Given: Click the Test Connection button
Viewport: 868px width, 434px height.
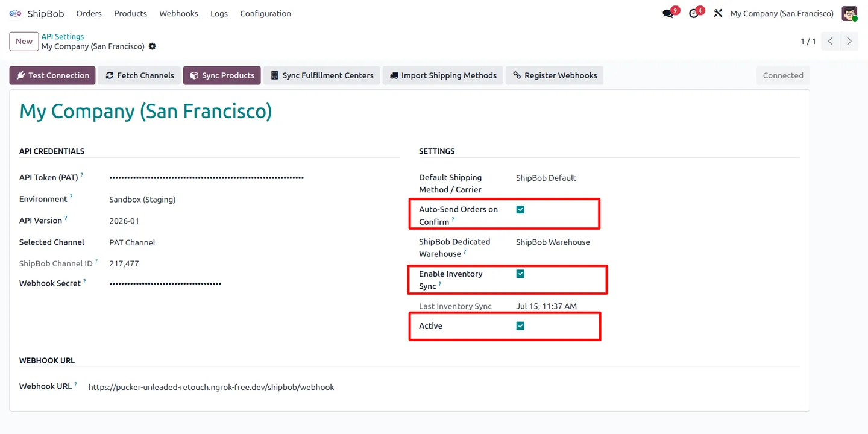Looking at the screenshot, I should point(52,75).
